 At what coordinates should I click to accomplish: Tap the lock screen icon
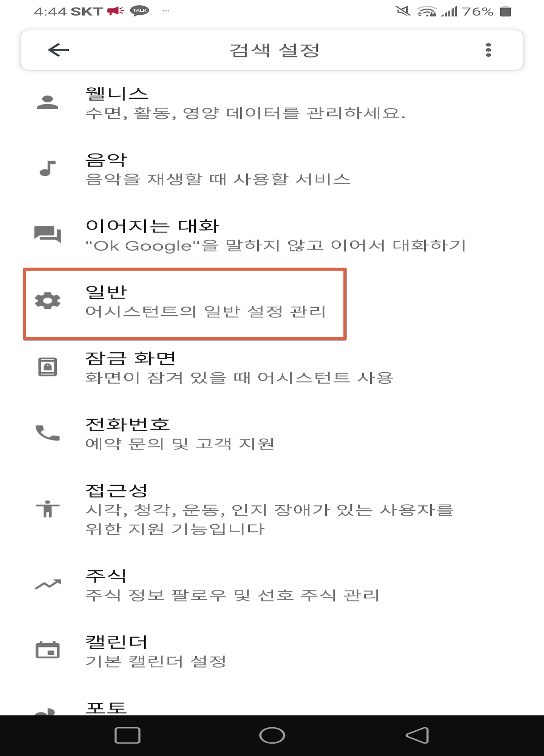48,367
